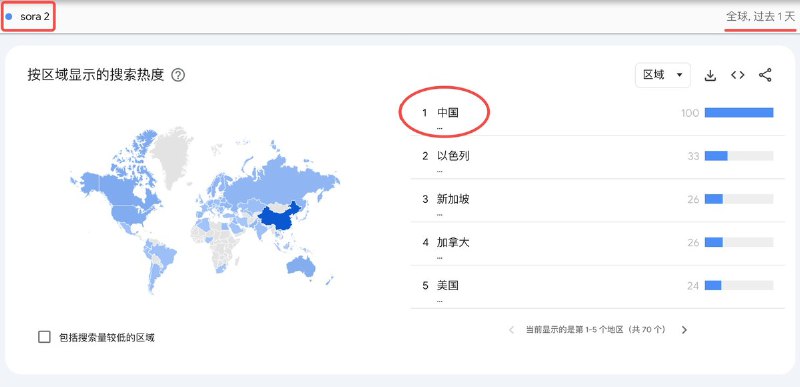Click the blue bar for 中国
This screenshot has width=800, height=387.
pos(739,113)
